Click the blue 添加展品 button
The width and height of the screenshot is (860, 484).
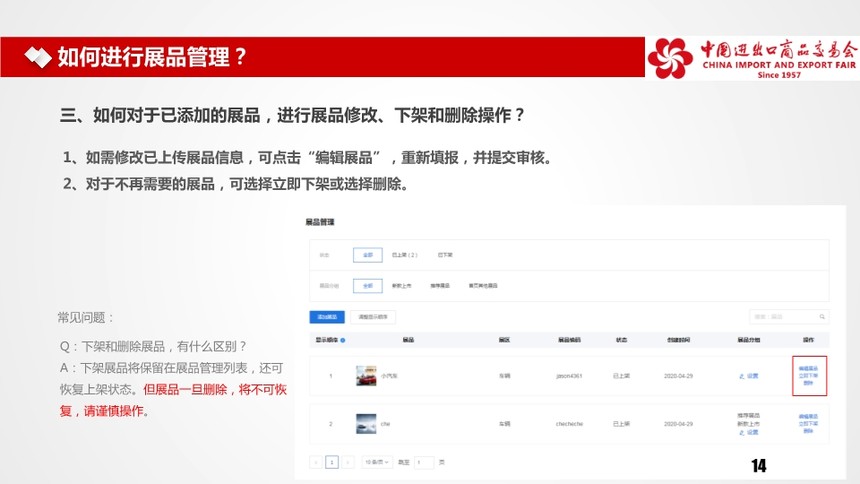[x=326, y=317]
